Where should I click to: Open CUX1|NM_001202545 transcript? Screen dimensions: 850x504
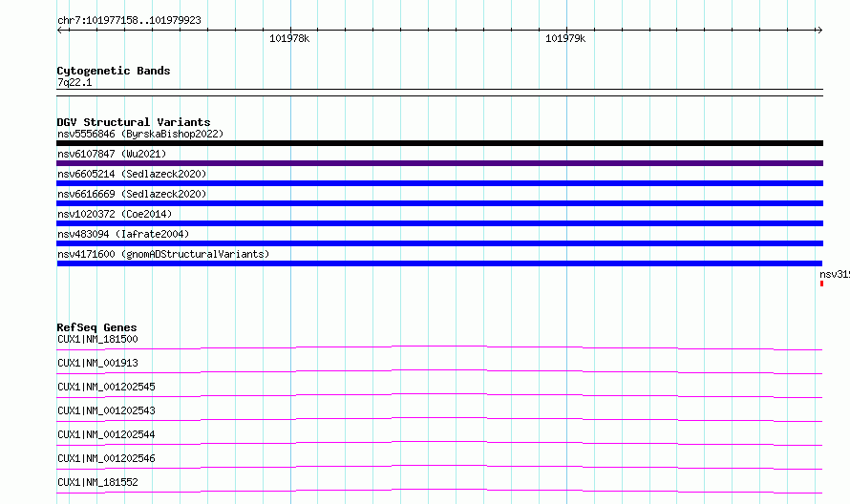106,387
